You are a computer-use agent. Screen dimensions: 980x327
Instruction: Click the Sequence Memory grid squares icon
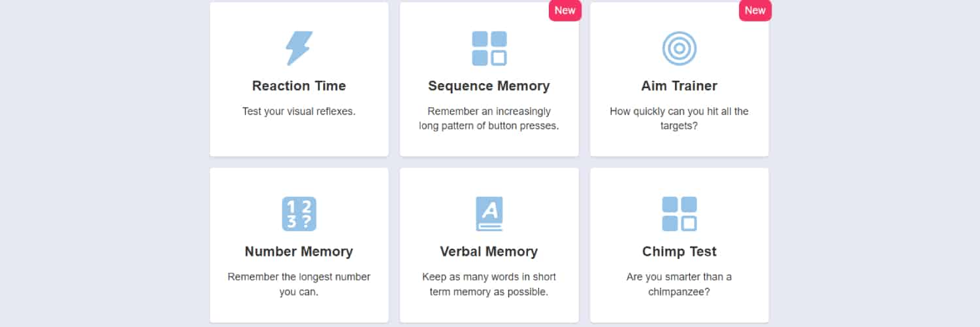pos(489,48)
